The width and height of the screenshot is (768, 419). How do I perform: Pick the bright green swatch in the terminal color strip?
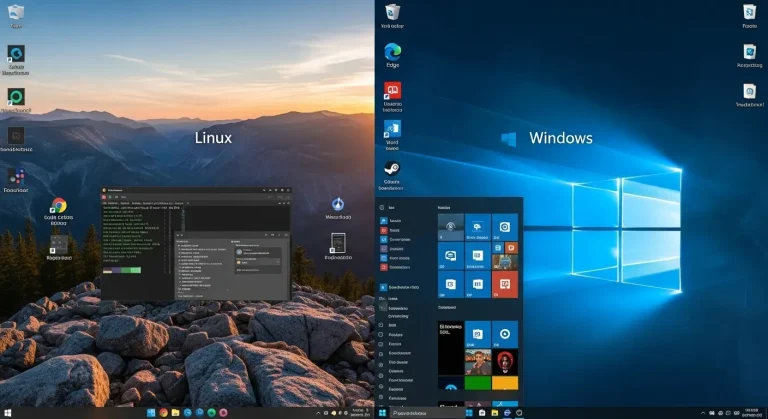(136, 270)
